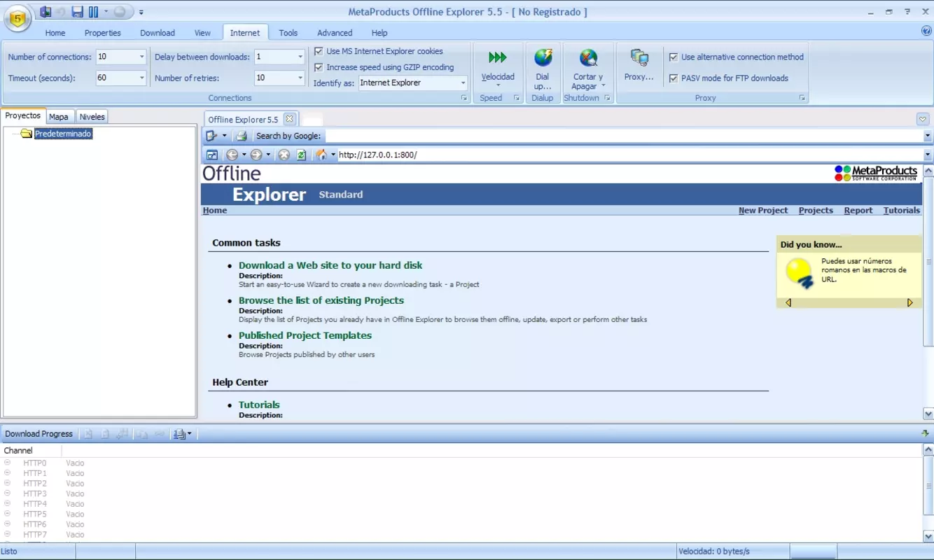Click the Download Progress view options icon
This screenshot has width=934, height=560.
[179, 434]
